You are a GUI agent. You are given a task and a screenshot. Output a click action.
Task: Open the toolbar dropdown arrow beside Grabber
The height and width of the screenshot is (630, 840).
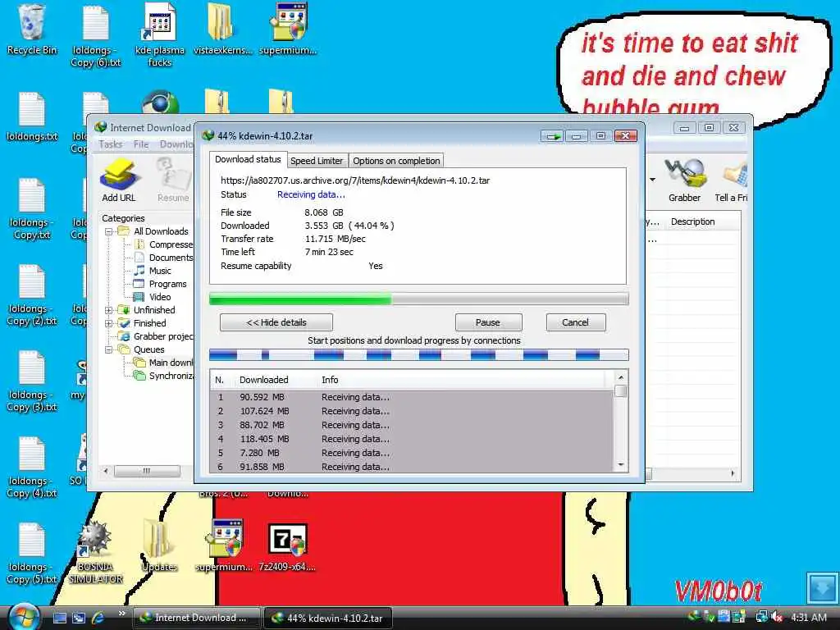tap(652, 180)
